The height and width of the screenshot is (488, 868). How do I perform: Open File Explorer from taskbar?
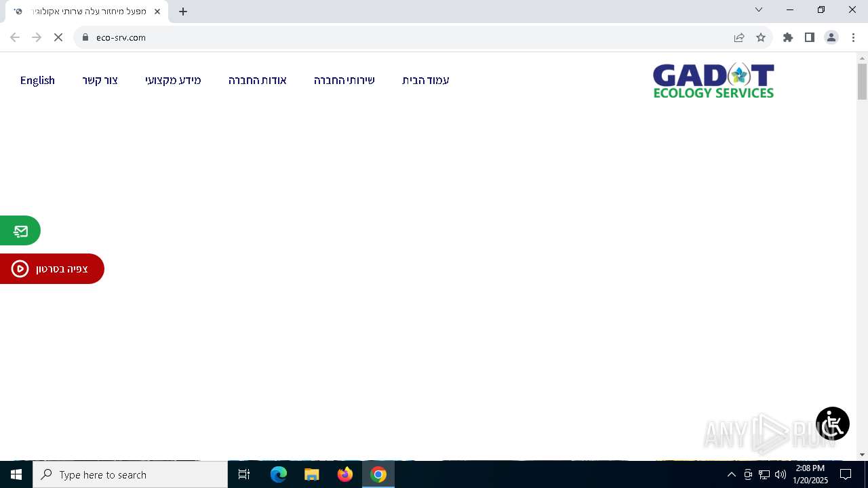pyautogui.click(x=312, y=474)
